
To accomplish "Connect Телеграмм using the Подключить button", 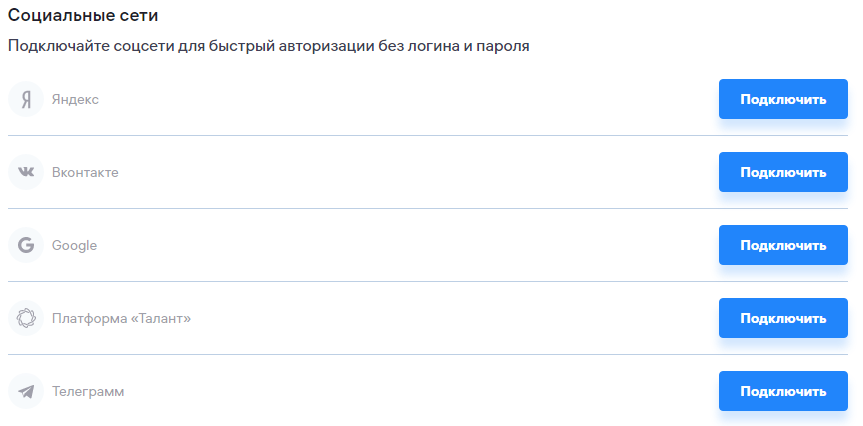I will coord(783,391).
